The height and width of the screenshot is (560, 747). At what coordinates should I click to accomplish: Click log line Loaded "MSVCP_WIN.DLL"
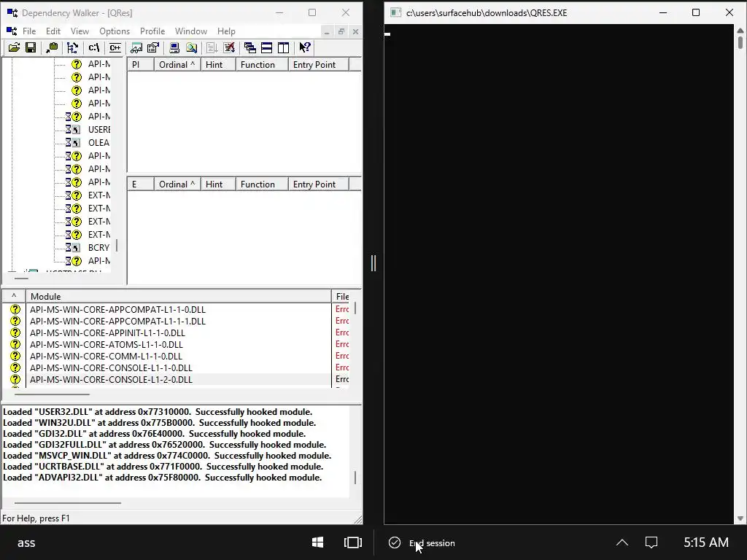tap(167, 456)
